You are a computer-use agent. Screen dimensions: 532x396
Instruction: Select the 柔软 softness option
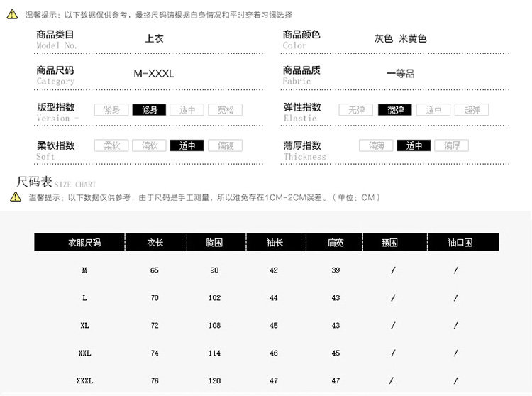coord(111,145)
